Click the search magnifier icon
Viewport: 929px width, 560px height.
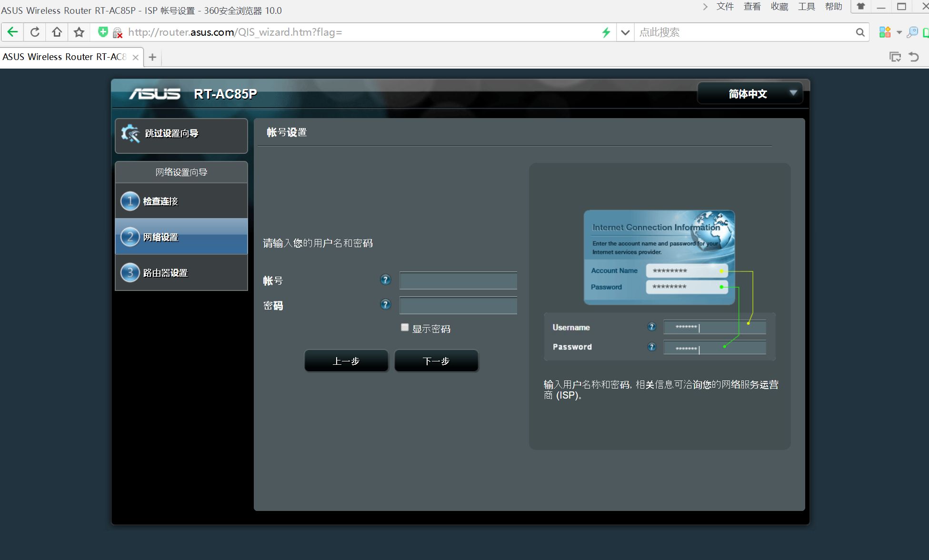[x=860, y=32]
